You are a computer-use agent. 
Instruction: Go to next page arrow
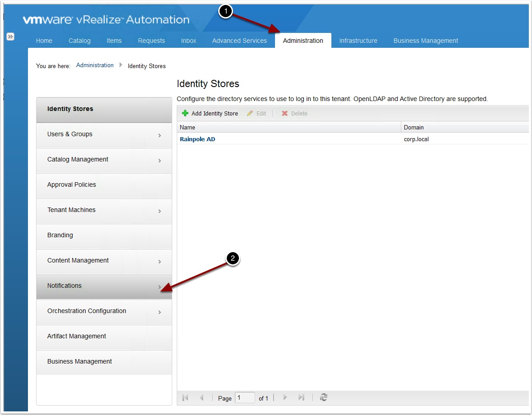[x=285, y=397]
